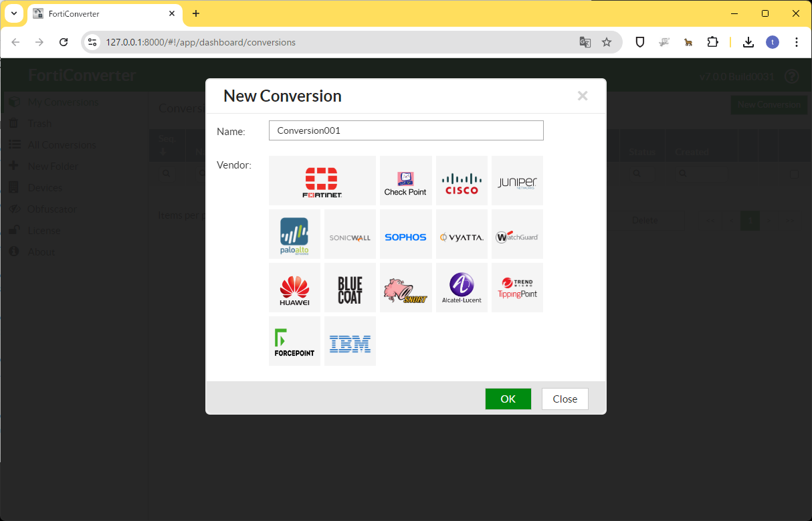Open a new browser tab
Screen dimensions: 812x521
196,13
